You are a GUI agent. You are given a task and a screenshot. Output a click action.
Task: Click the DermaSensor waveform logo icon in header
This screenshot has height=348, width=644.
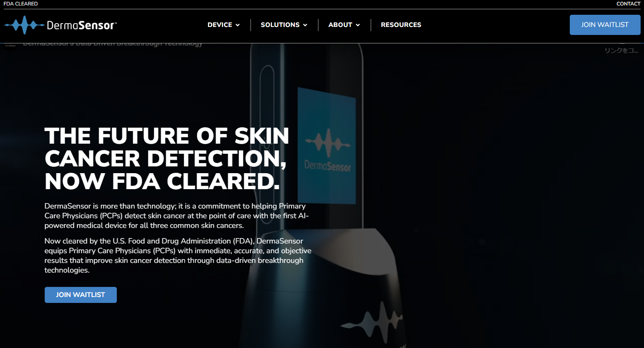coord(24,25)
